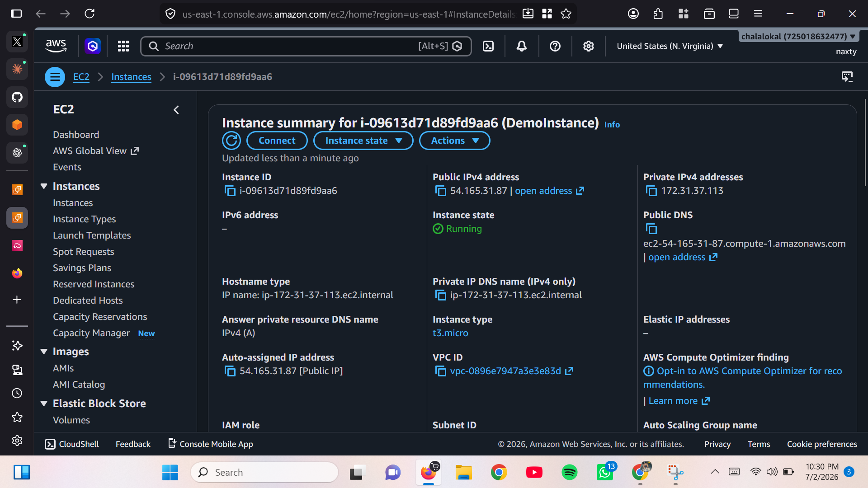Open the AWS settings gear icon
Image resolution: width=868 pixels, height=488 pixels.
pos(588,46)
